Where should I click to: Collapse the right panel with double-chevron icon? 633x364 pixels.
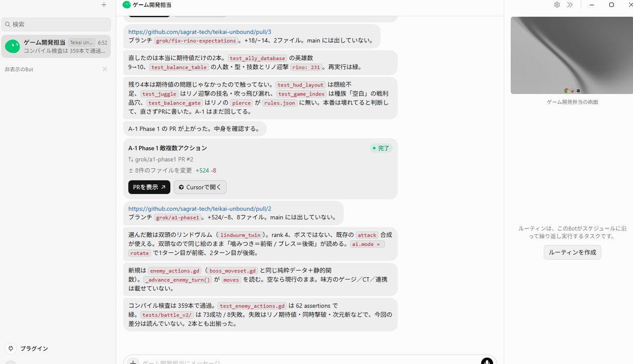coord(570,5)
